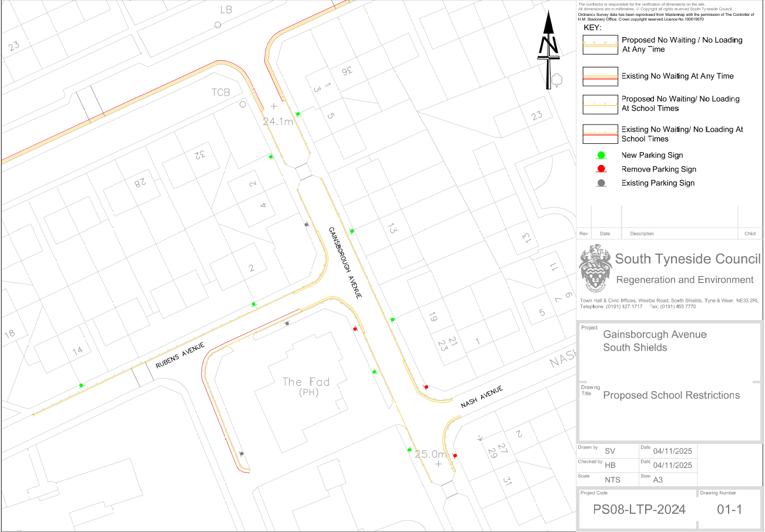Pick the Existing No Waiting School Times swatch
The width and height of the screenshot is (765, 532).
(x=600, y=134)
